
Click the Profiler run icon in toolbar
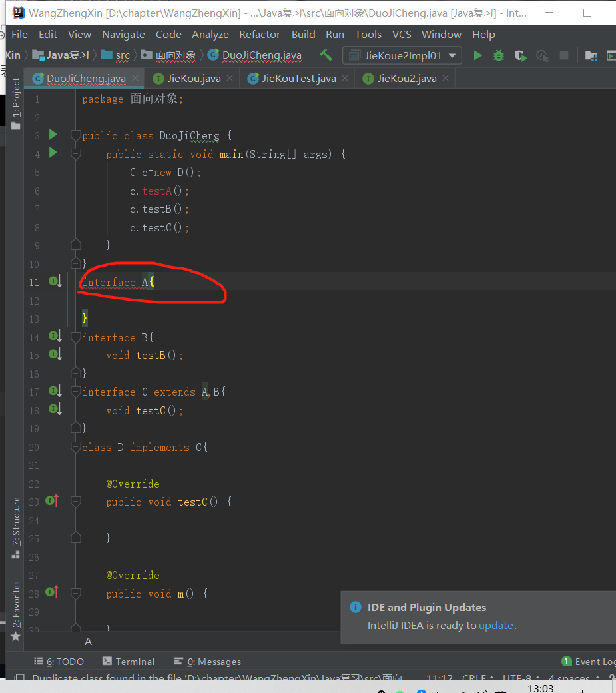point(542,56)
